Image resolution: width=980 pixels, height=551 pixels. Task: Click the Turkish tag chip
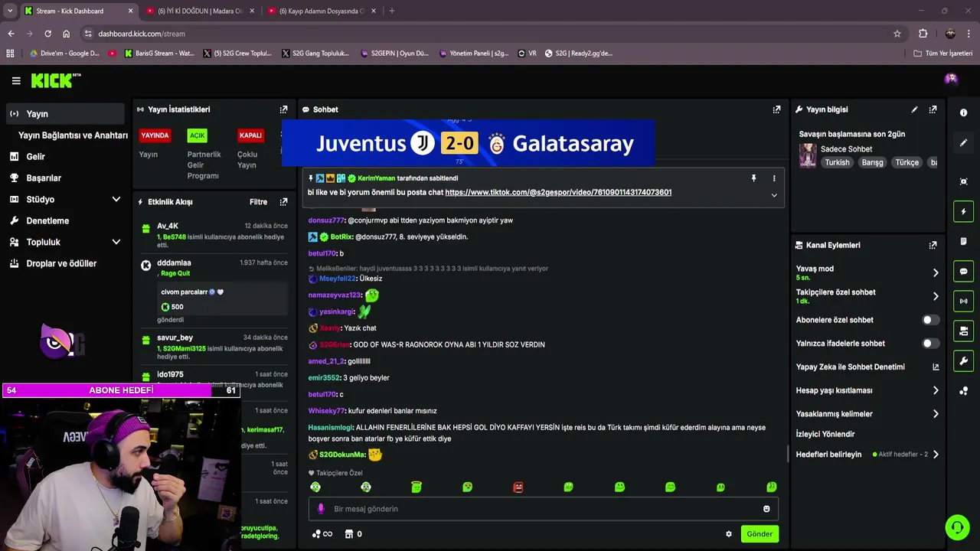coord(837,162)
